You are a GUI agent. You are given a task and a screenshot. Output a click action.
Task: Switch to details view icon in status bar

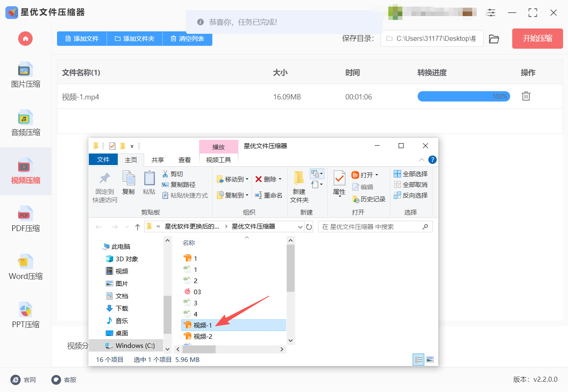coord(418,360)
